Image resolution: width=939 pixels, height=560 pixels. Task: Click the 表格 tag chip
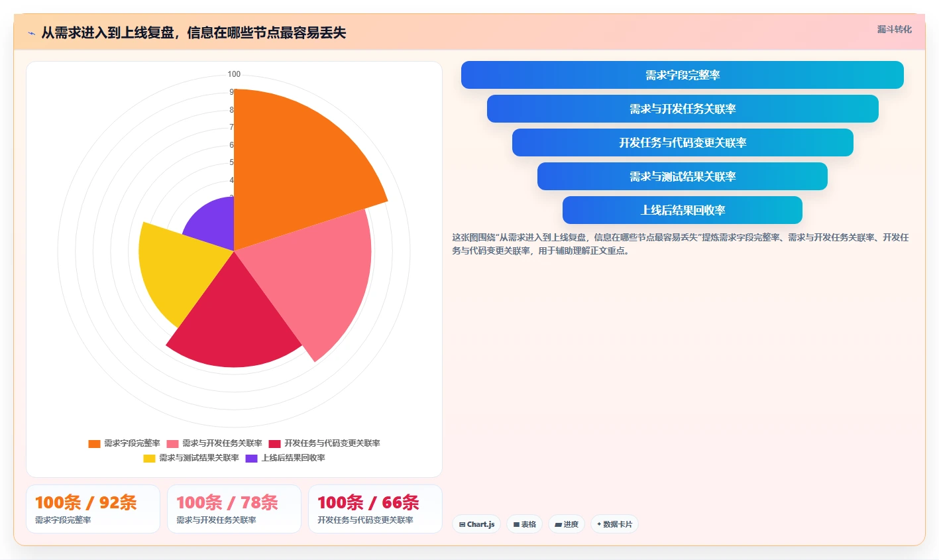click(524, 524)
